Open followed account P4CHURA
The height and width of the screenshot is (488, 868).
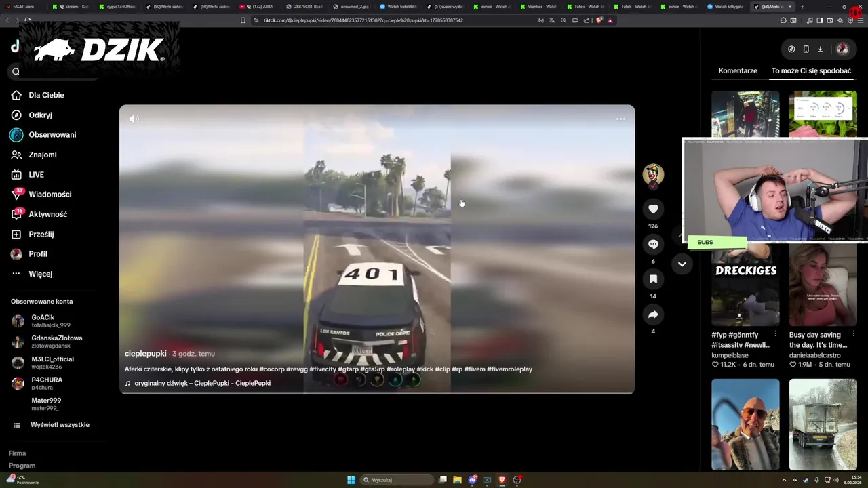pyautogui.click(x=37, y=384)
